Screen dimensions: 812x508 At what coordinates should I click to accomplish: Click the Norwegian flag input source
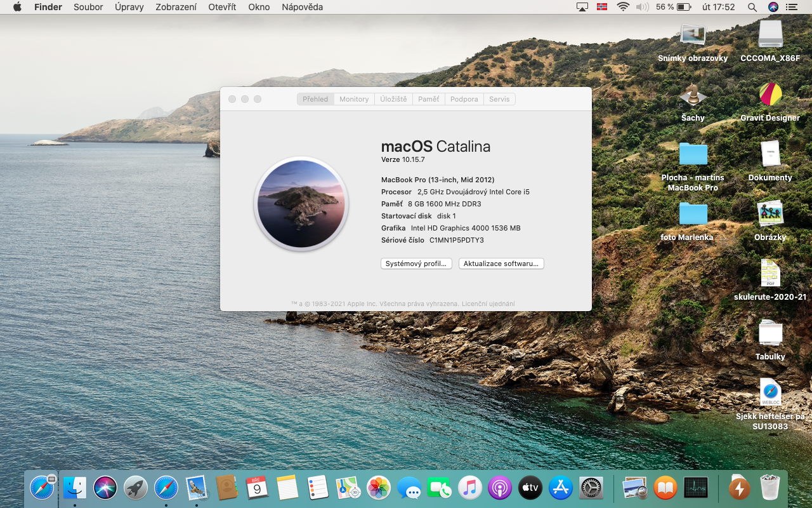(x=602, y=7)
